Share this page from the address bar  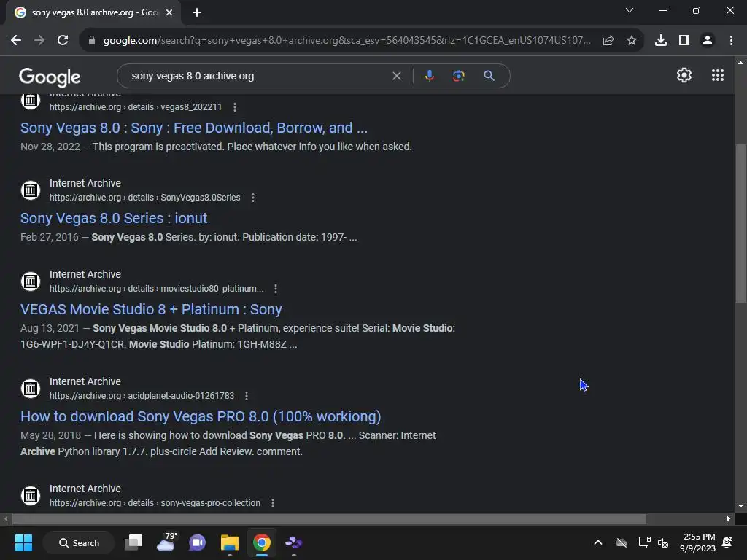608,41
